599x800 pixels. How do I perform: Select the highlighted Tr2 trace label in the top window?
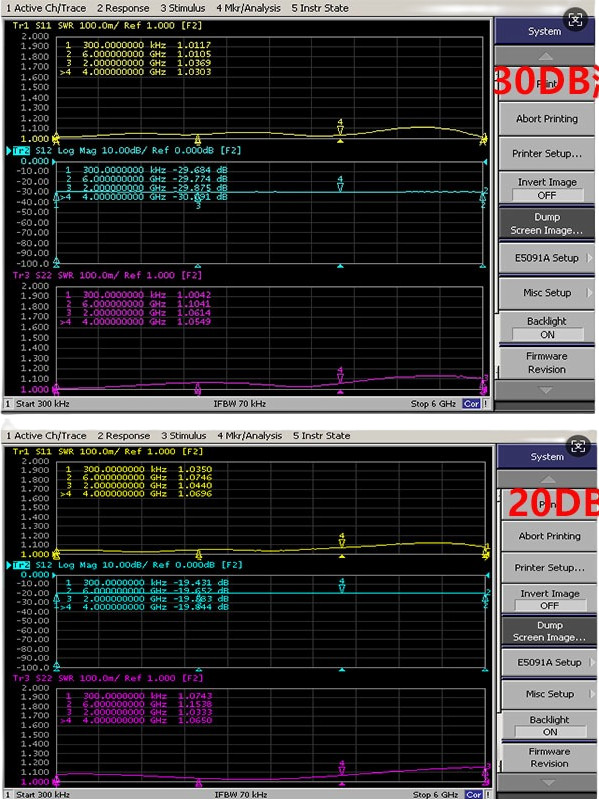click(x=21, y=151)
